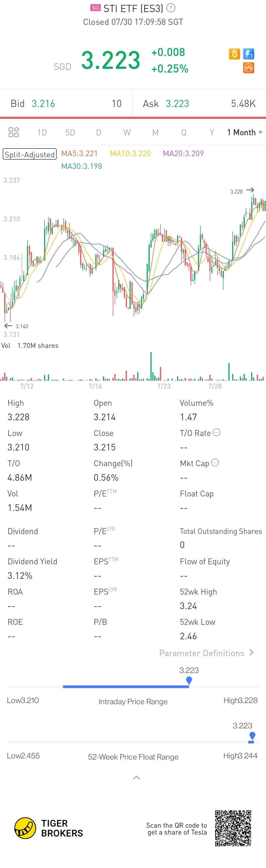This screenshot has height=868, width=266.
Task: Tap the Intraday Price Range slider marker
Action: (189, 681)
